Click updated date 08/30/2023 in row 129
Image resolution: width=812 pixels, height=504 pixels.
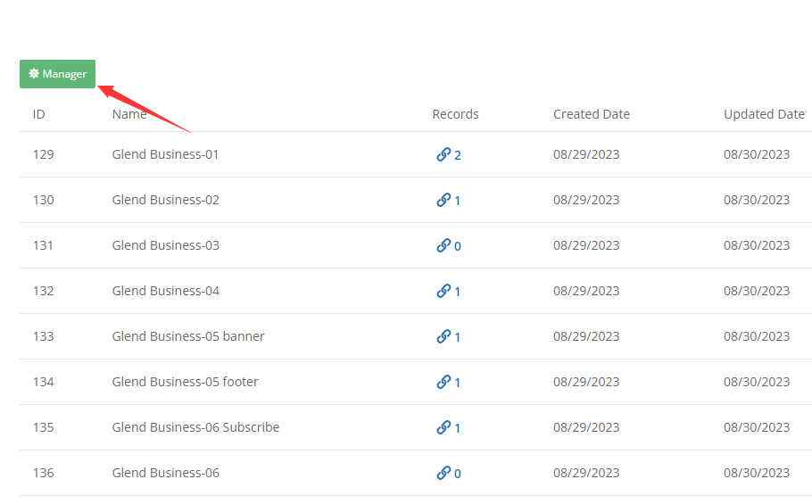click(x=757, y=154)
